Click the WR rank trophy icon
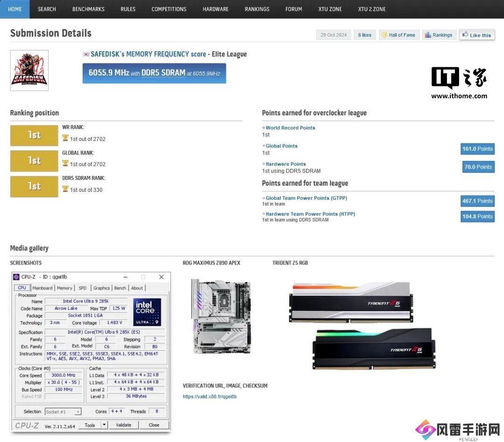 point(65,139)
